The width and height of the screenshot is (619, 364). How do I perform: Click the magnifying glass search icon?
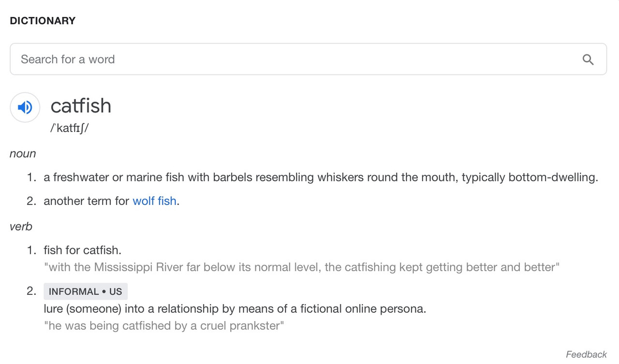click(x=588, y=59)
